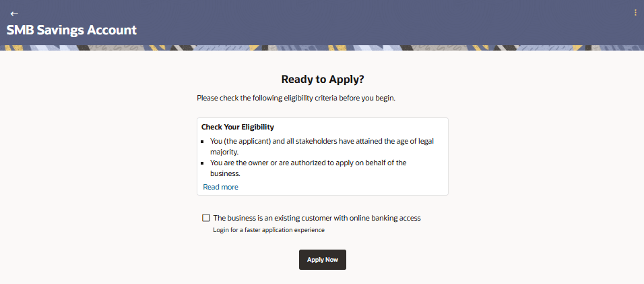This screenshot has width=644, height=284.
Task: Open the three-dot more options menu
Action: [635, 13]
